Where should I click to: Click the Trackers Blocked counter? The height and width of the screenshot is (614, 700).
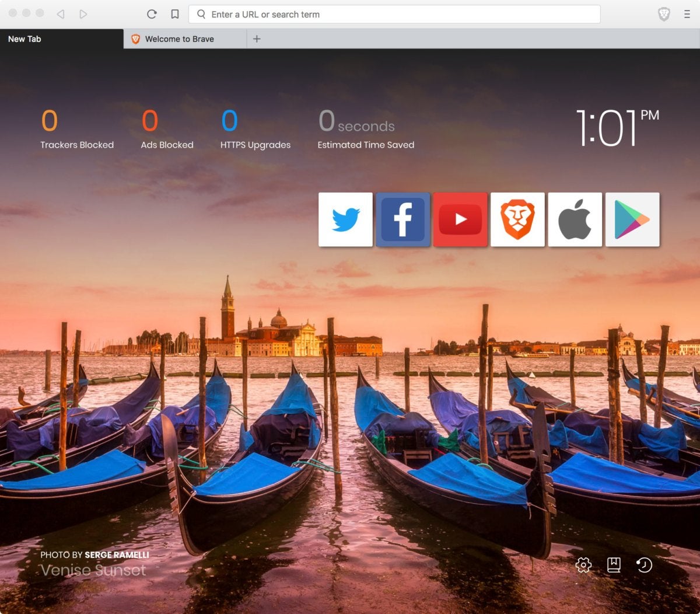(77, 130)
